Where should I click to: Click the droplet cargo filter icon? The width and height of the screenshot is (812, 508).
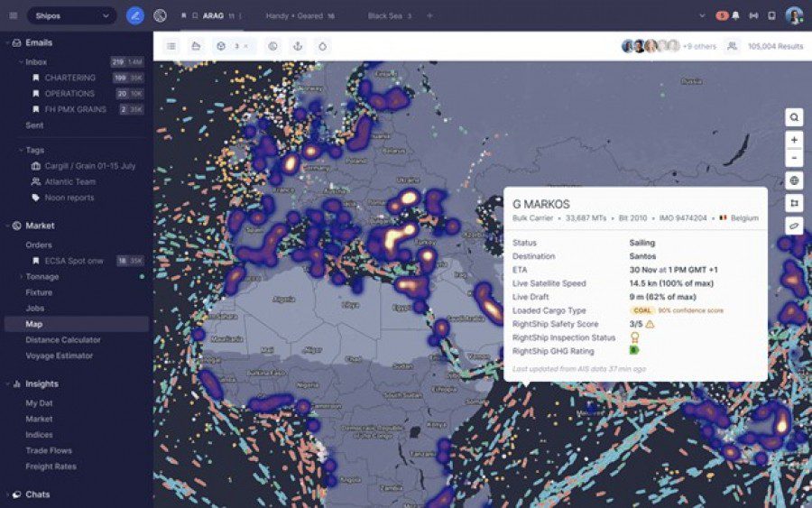click(323, 46)
